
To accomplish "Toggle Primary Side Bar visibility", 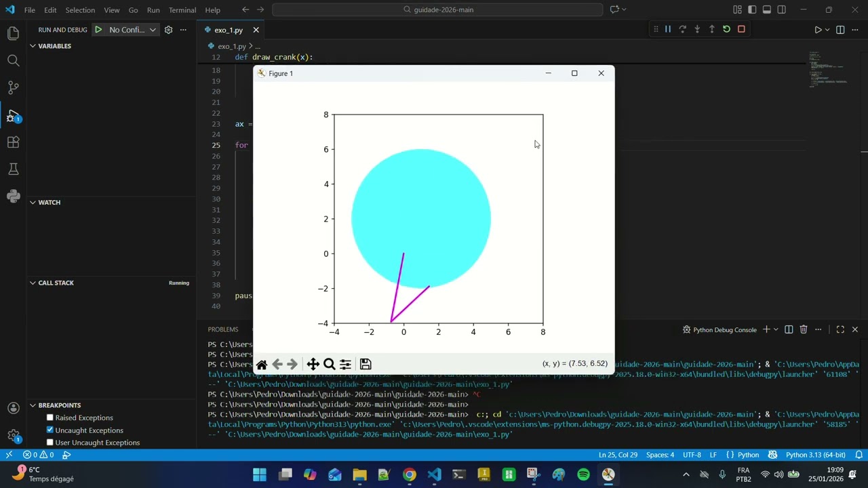I will pyautogui.click(x=752, y=9).
